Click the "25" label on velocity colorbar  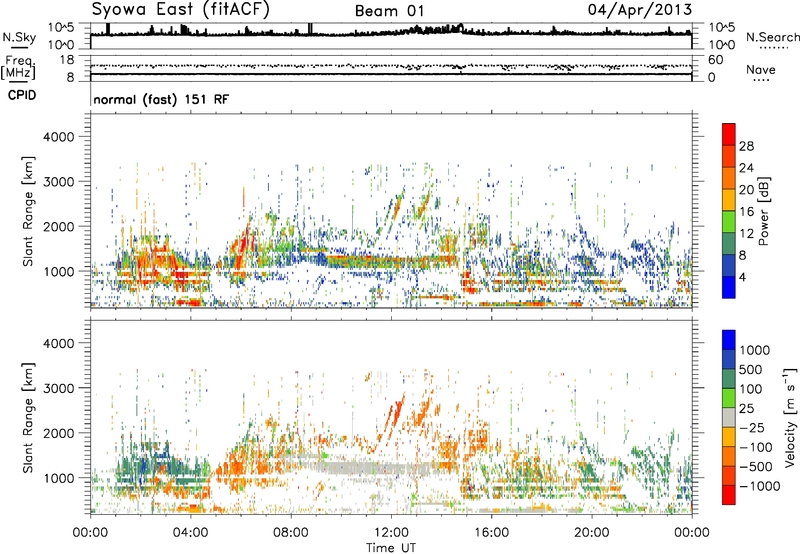click(x=746, y=408)
